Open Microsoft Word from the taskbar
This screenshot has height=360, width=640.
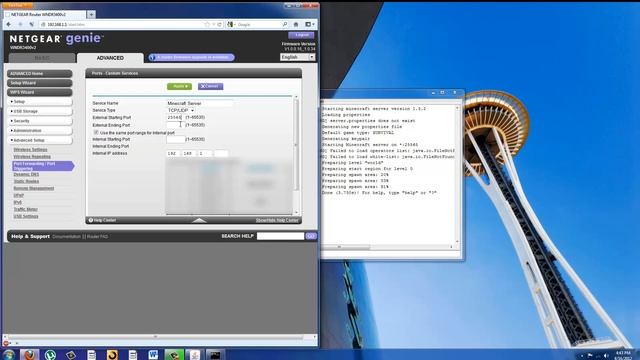click(x=153, y=355)
